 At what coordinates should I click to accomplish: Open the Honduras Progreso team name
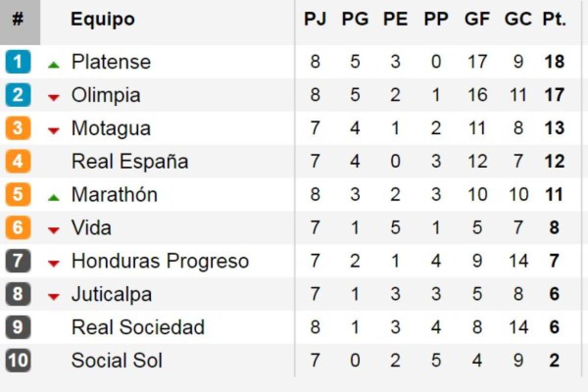click(x=160, y=261)
